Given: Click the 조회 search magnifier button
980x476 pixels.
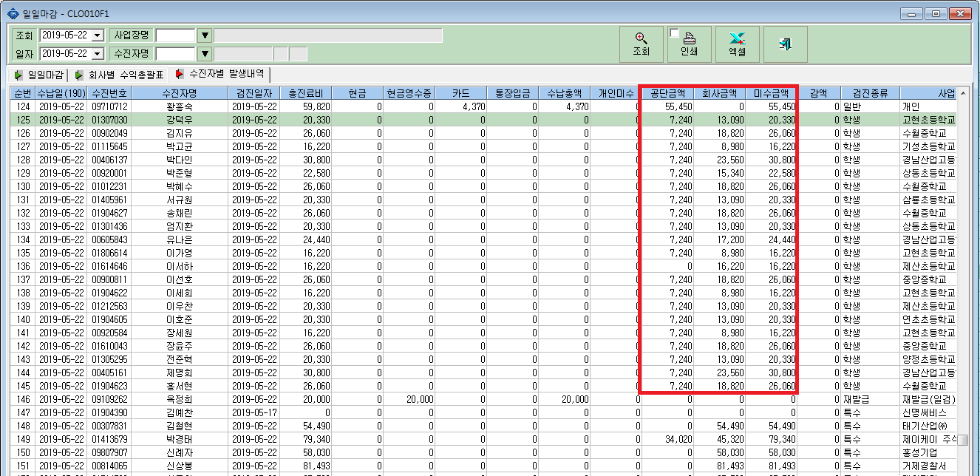Looking at the screenshot, I should coord(641,44).
